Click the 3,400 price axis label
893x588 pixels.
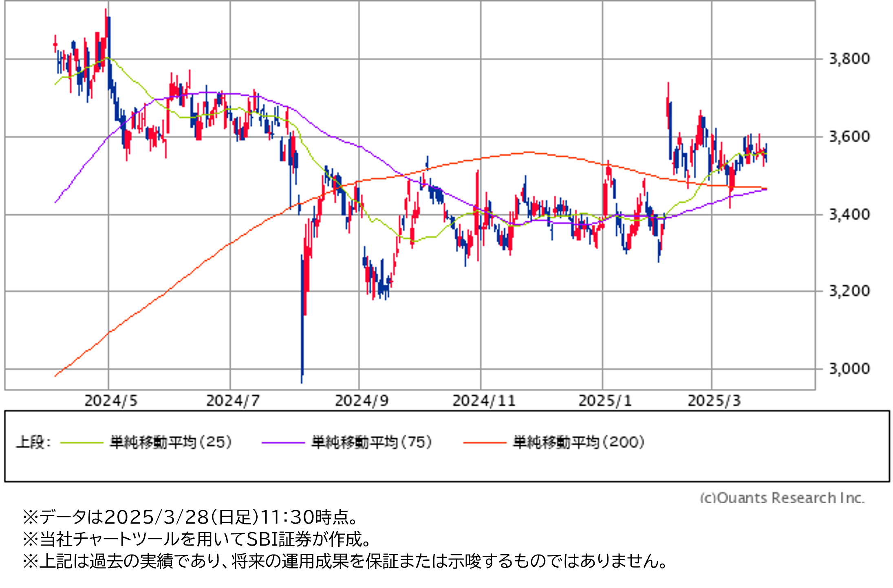[849, 214]
